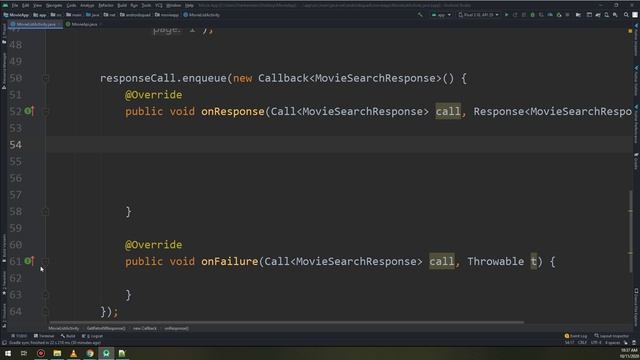Open Google Chrome from the taskbar

point(90,353)
